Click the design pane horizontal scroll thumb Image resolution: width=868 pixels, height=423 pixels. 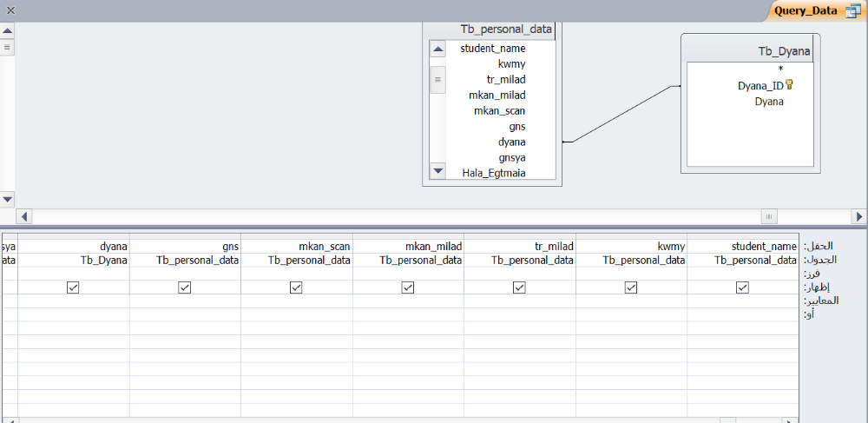point(768,216)
